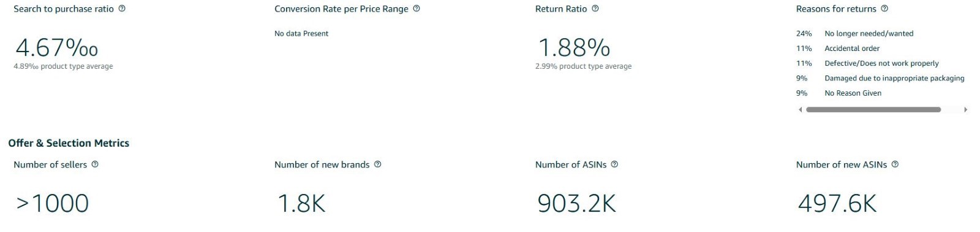Click the Return Ratio info icon
The image size is (980, 232).
[595, 9]
